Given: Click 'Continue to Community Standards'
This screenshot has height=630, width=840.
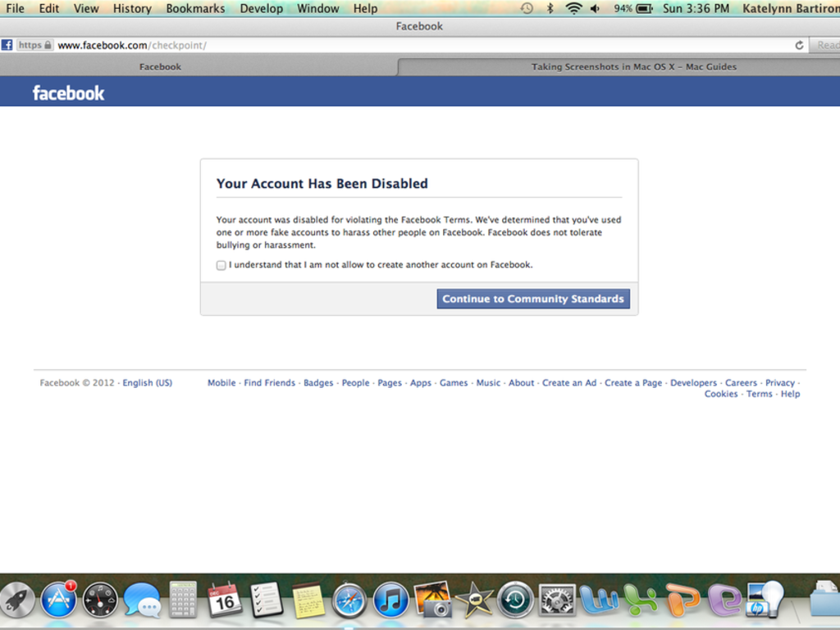Looking at the screenshot, I should click(532, 299).
